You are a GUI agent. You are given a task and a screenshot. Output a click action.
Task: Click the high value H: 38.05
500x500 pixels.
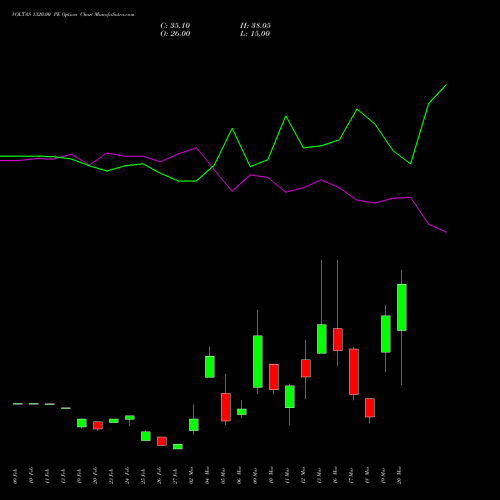[x=255, y=26]
